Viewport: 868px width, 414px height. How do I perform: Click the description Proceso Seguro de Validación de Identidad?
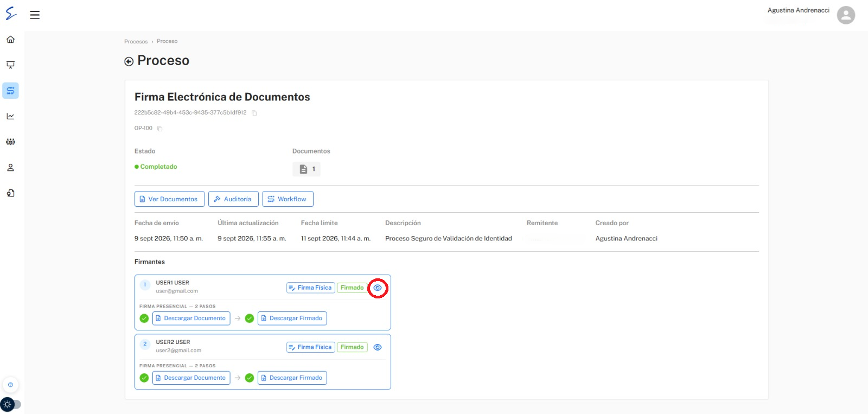tap(449, 239)
